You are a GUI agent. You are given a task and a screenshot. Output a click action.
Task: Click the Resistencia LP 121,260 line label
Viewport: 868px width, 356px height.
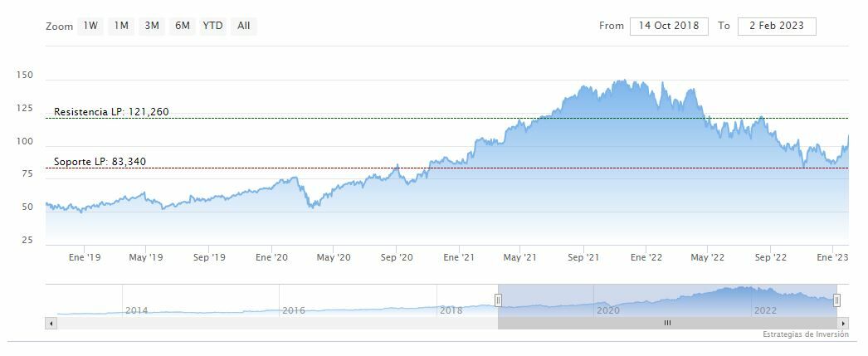[111, 112]
